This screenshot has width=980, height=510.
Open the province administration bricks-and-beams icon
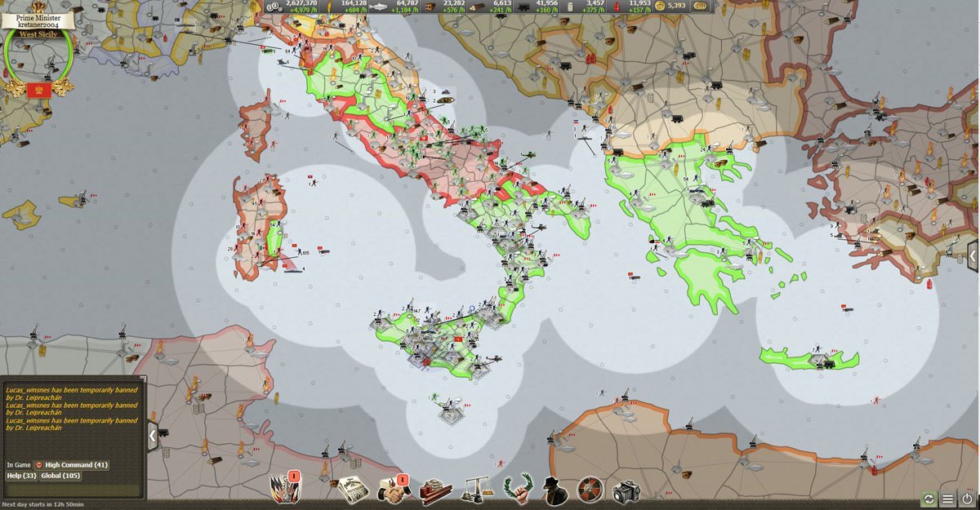(436, 490)
